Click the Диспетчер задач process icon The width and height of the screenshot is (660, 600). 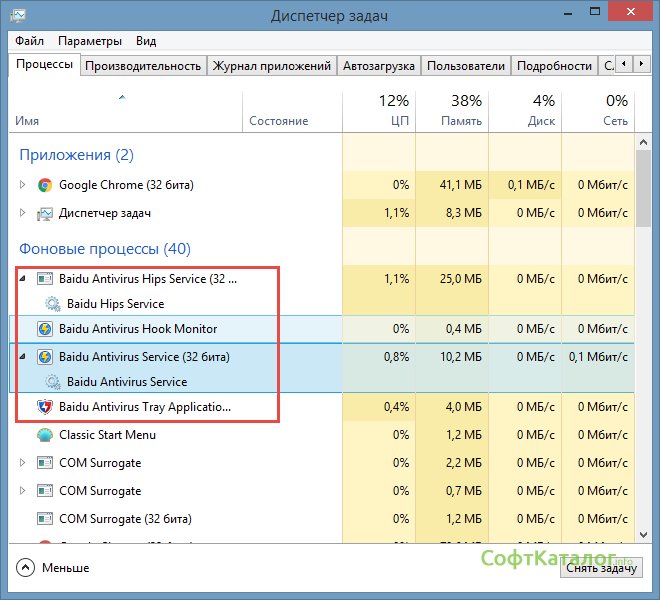tap(44, 213)
